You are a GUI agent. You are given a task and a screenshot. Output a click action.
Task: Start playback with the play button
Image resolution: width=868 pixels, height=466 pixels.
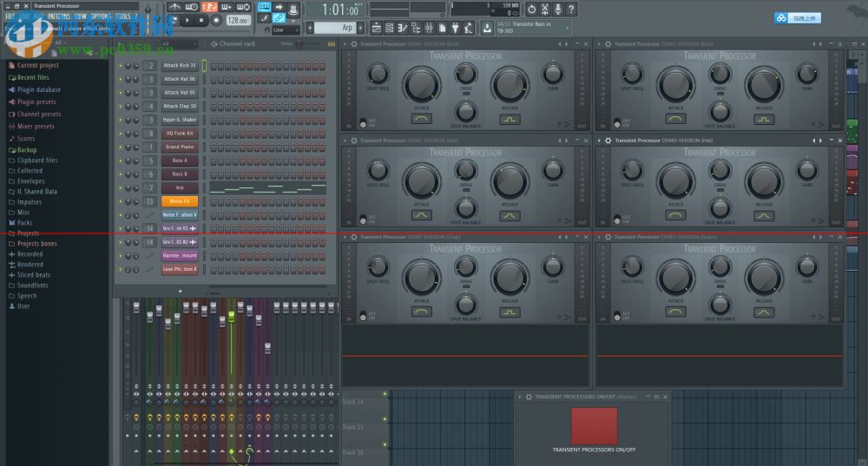[187, 21]
